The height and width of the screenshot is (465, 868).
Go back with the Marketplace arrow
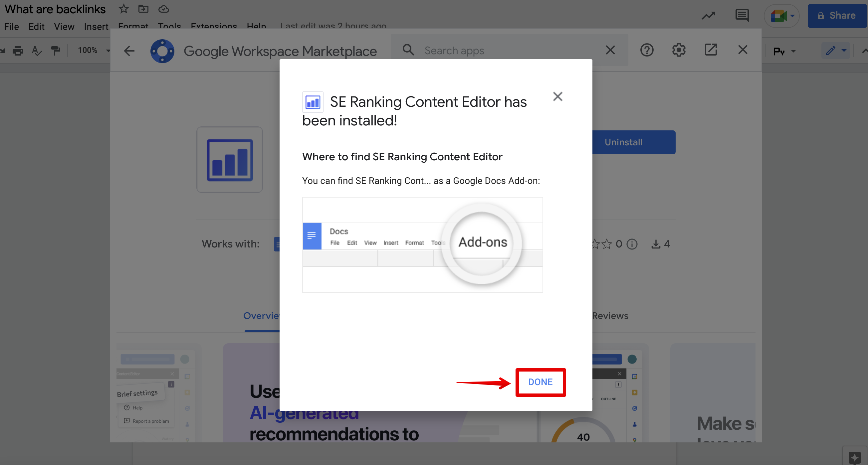coord(129,51)
